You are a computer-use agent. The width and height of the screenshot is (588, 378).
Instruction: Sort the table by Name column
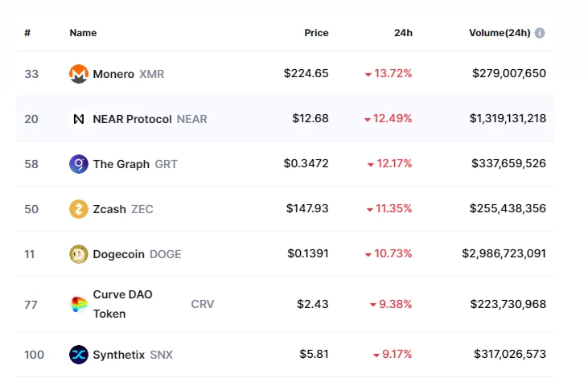[x=83, y=33]
